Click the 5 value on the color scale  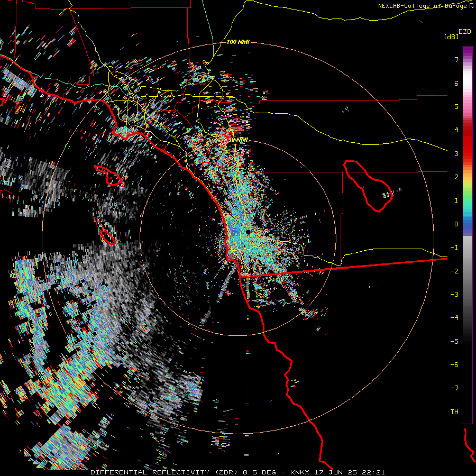pos(456,106)
